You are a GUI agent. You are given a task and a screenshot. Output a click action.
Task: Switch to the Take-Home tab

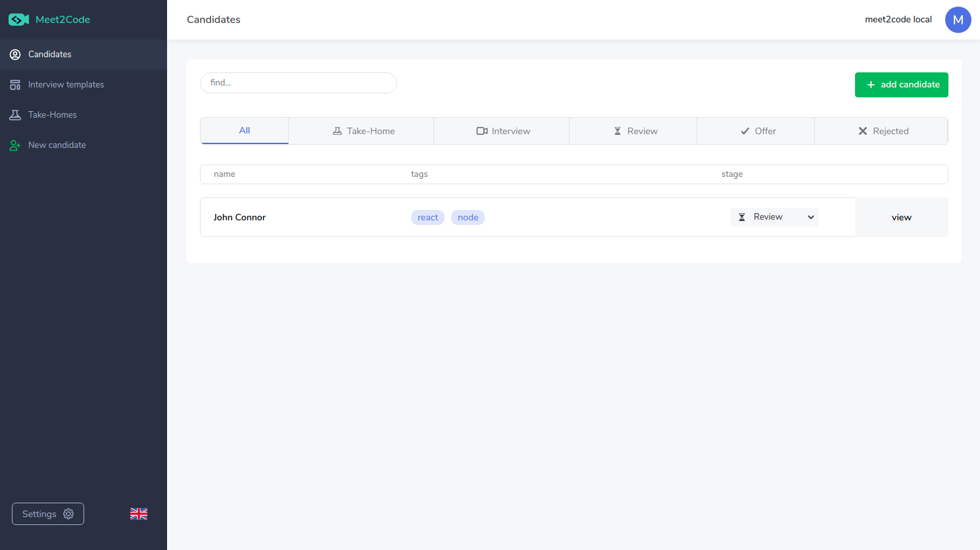[362, 130]
